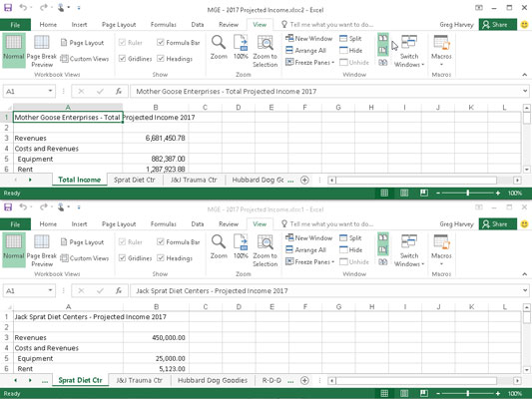Click Zoom to Selection in top window
The image size is (532, 399).
point(265,50)
